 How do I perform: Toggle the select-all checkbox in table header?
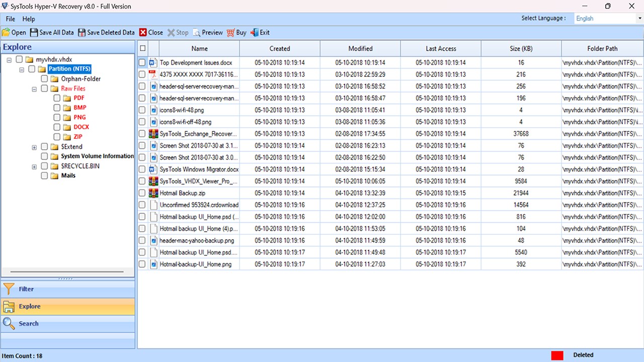point(143,48)
